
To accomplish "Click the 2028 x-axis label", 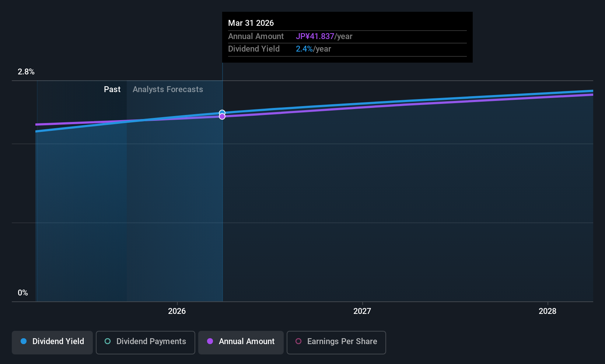I will point(548,311).
